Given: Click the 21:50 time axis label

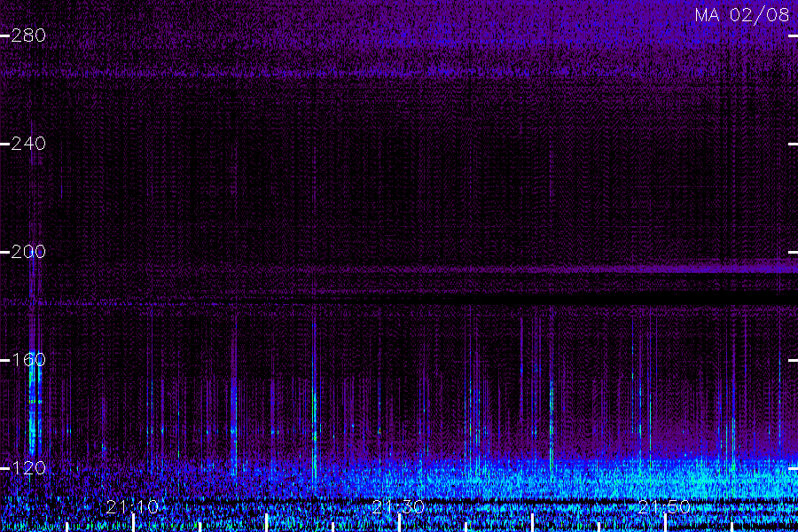Looking at the screenshot, I should (664, 506).
